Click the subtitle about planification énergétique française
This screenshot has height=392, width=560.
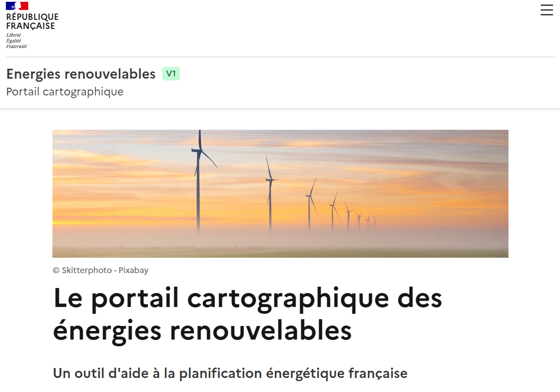(x=230, y=374)
